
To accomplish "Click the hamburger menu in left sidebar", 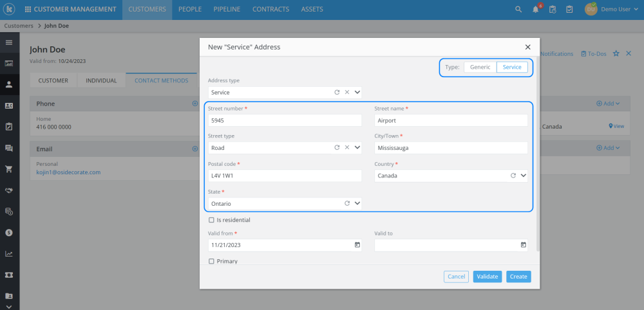I will coord(9,42).
